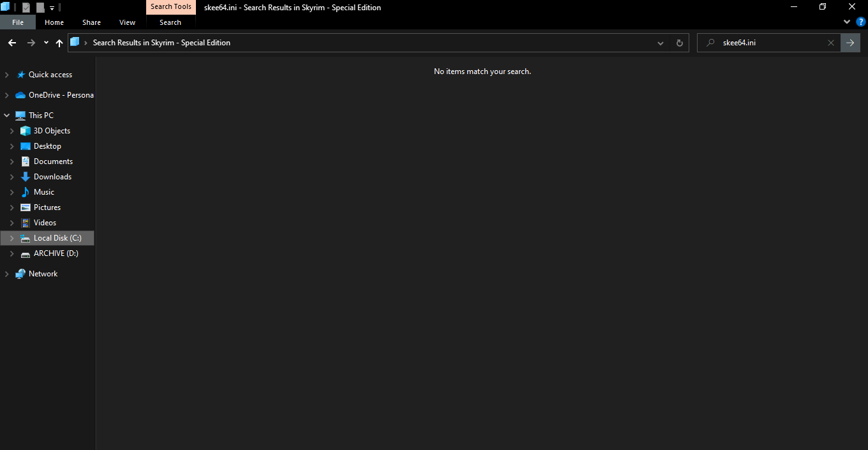Select Local Disk (C:) in sidebar
The width and height of the screenshot is (868, 450).
click(57, 238)
